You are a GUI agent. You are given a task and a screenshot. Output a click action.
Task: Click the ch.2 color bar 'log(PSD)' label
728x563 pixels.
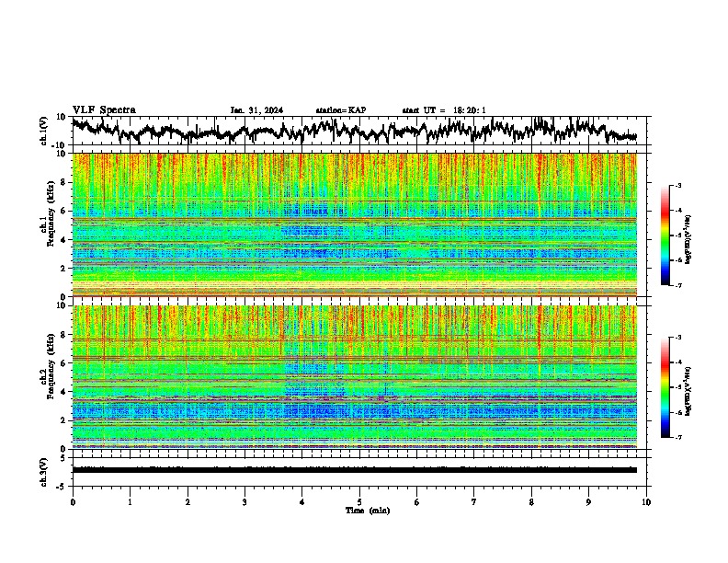(x=688, y=391)
